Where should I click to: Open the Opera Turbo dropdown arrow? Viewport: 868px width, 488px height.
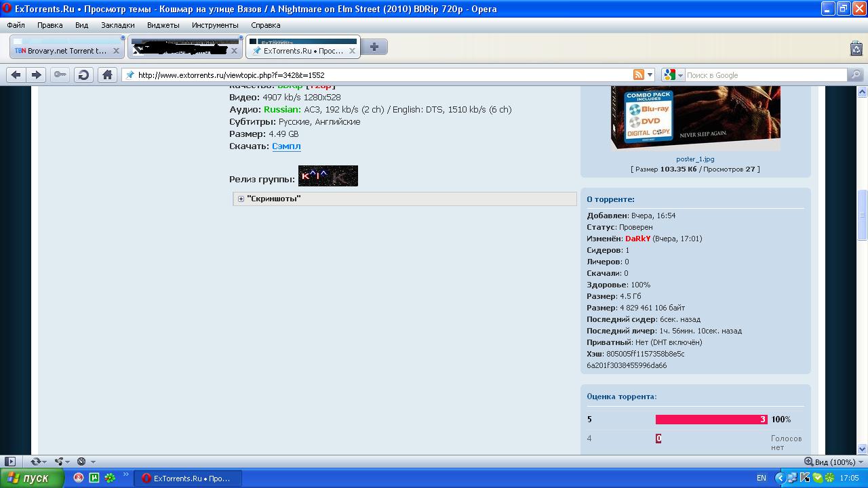tap(92, 462)
